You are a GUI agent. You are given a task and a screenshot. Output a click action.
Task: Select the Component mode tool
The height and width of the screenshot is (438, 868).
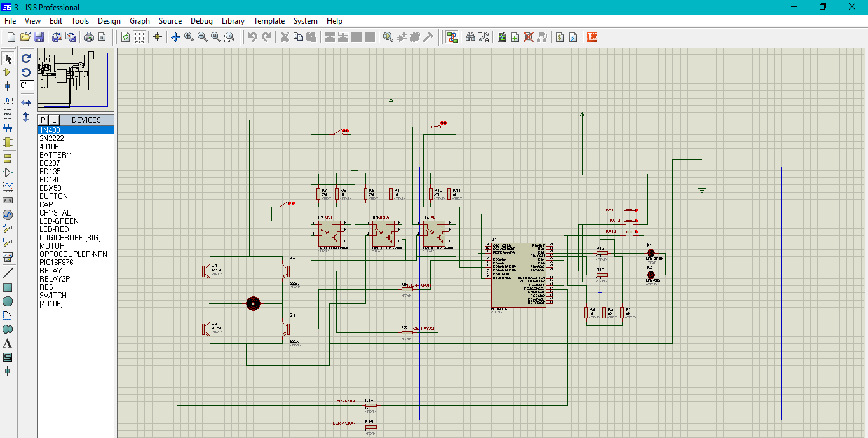click(8, 72)
